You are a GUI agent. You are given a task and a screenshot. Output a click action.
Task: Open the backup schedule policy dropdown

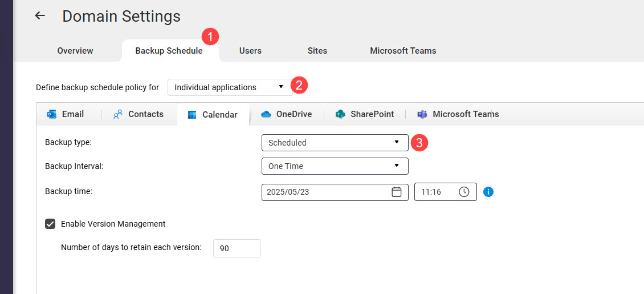[230, 87]
